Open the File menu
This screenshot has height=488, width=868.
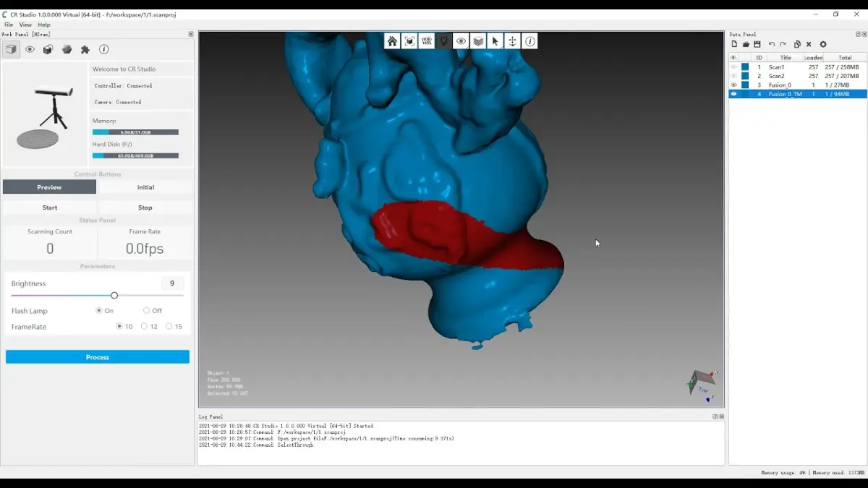click(9, 25)
